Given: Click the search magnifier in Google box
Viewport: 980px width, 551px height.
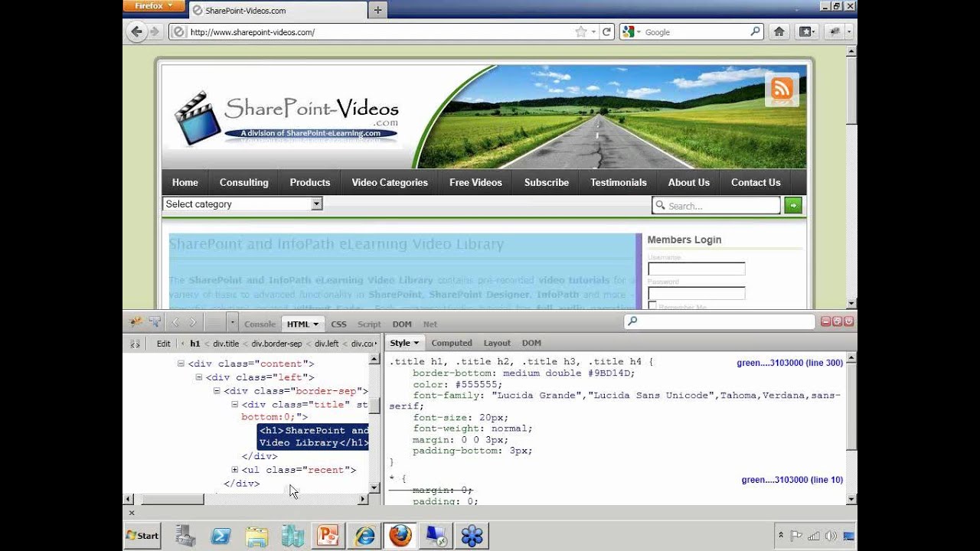Looking at the screenshot, I should (755, 31).
